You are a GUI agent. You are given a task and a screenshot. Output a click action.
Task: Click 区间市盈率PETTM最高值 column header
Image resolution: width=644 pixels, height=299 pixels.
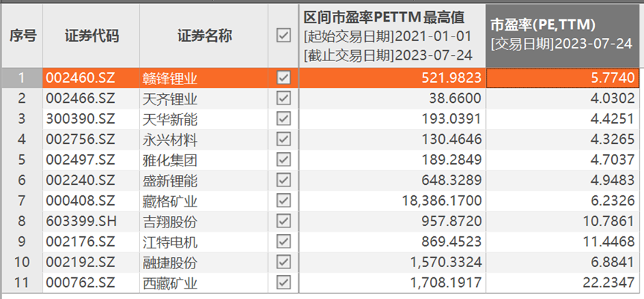(x=392, y=36)
